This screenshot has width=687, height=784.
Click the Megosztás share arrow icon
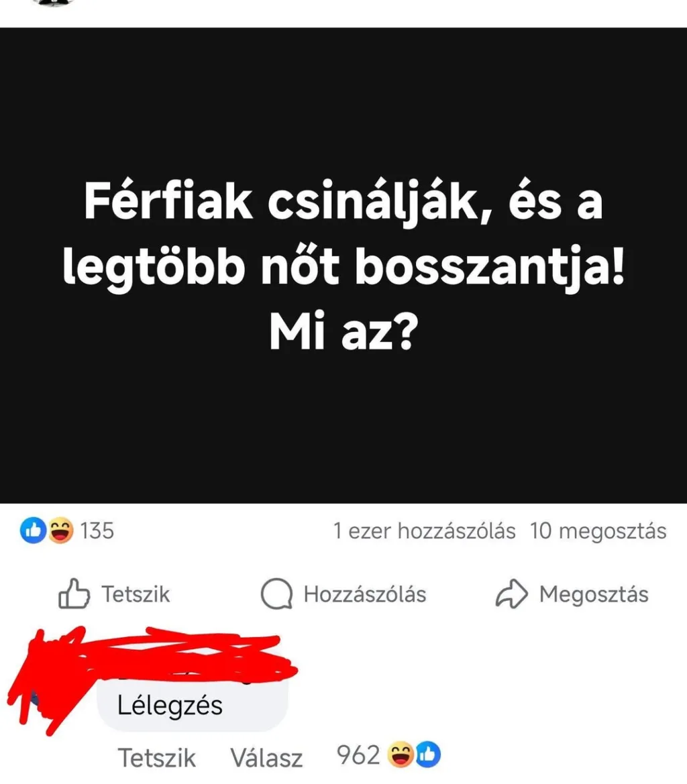[x=511, y=594]
